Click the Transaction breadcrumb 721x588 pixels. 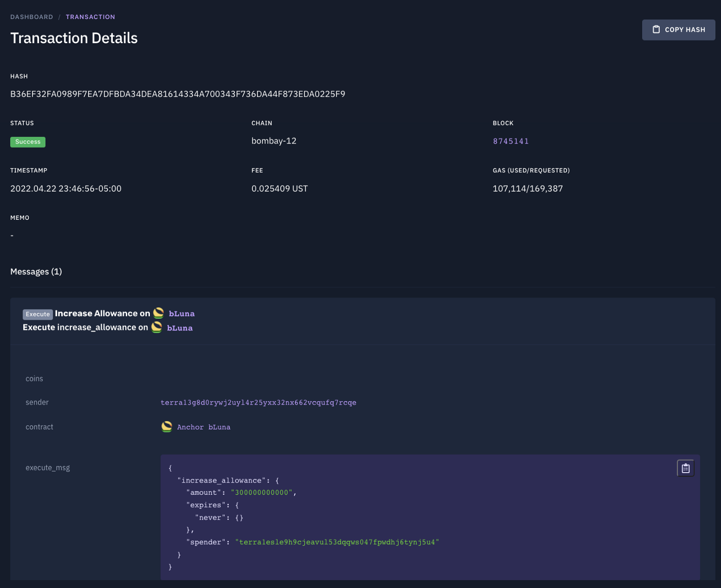[90, 17]
